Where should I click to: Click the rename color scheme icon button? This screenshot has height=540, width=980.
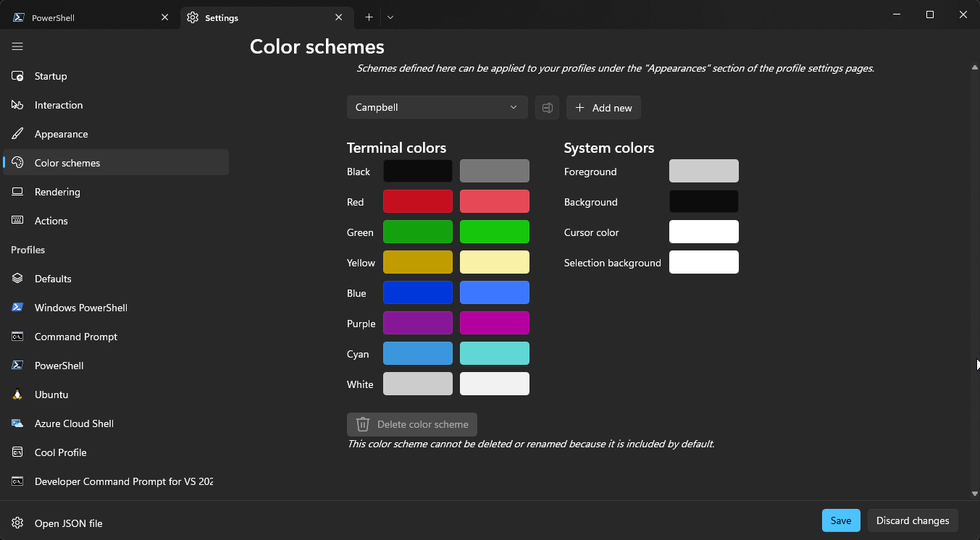[x=547, y=108]
